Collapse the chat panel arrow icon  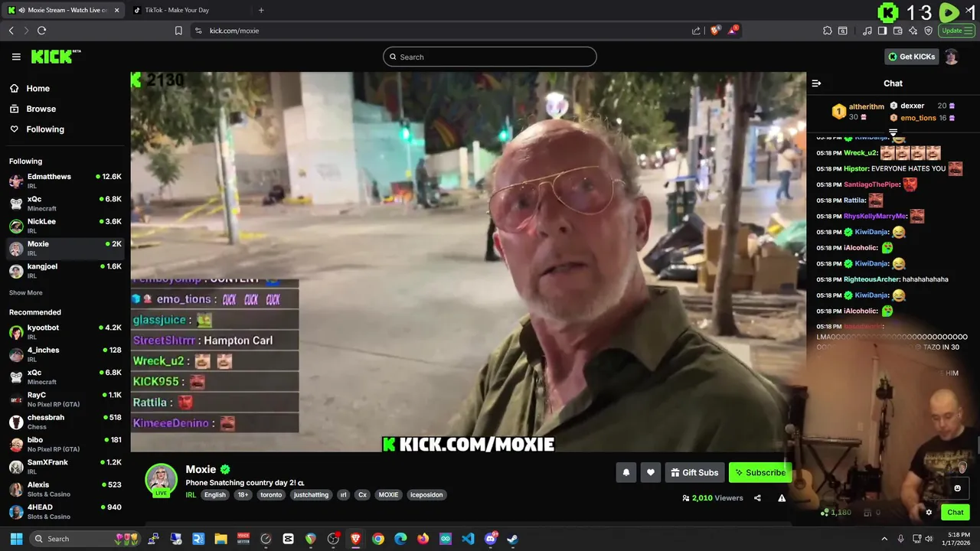[816, 83]
